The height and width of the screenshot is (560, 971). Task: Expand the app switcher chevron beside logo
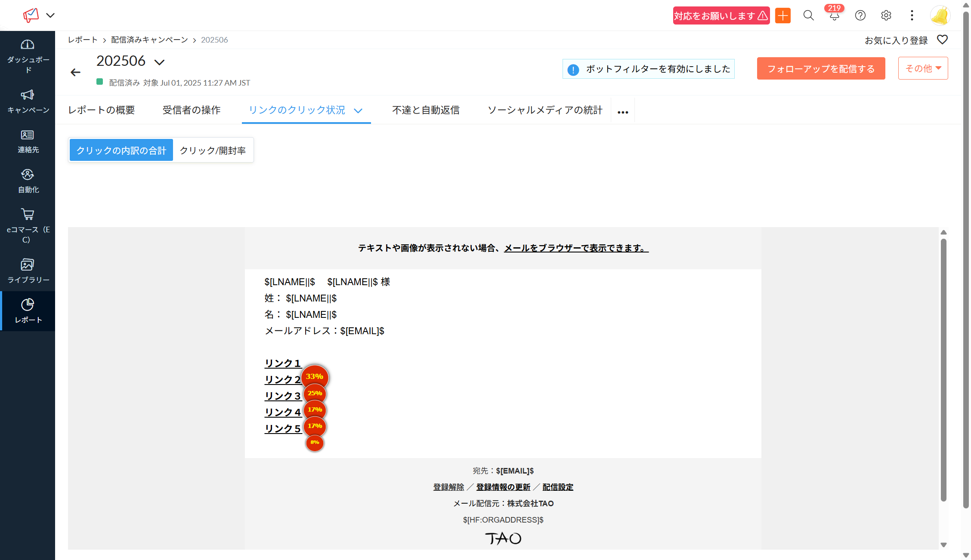click(x=50, y=15)
